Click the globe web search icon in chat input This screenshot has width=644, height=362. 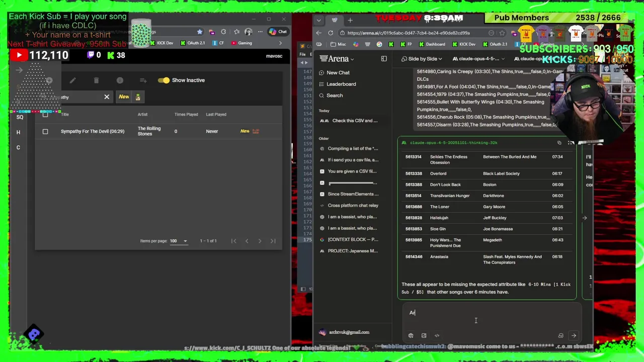point(411,336)
